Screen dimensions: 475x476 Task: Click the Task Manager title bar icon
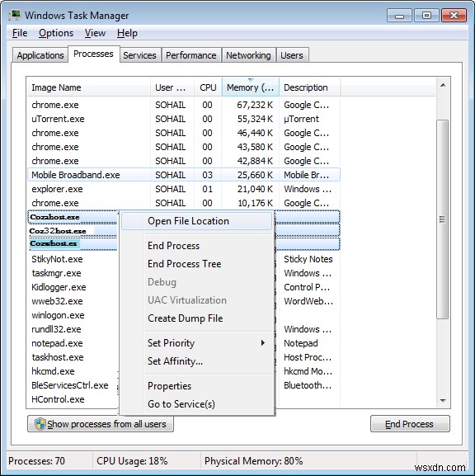[x=15, y=15]
